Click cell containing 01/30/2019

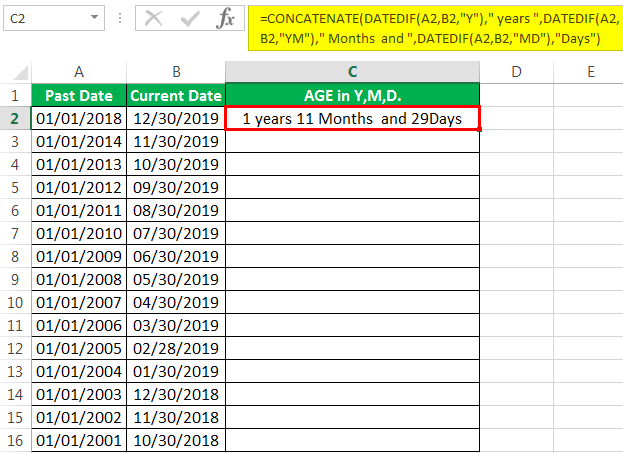point(176,372)
